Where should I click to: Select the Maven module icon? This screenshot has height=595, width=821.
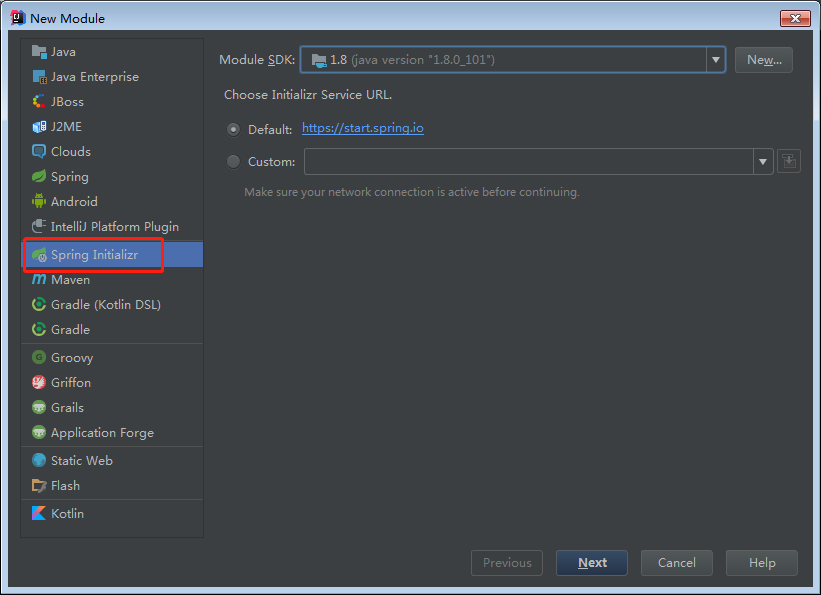pyautogui.click(x=39, y=280)
